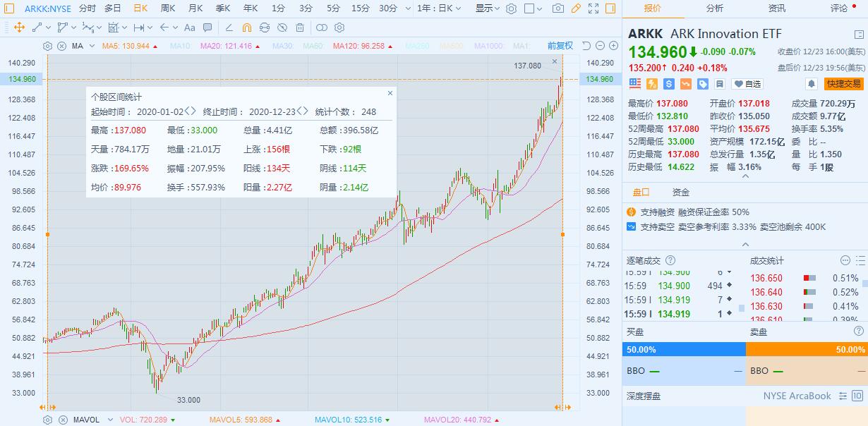
Task: Switch to 资金 capital flow tab
Action: click(x=681, y=192)
